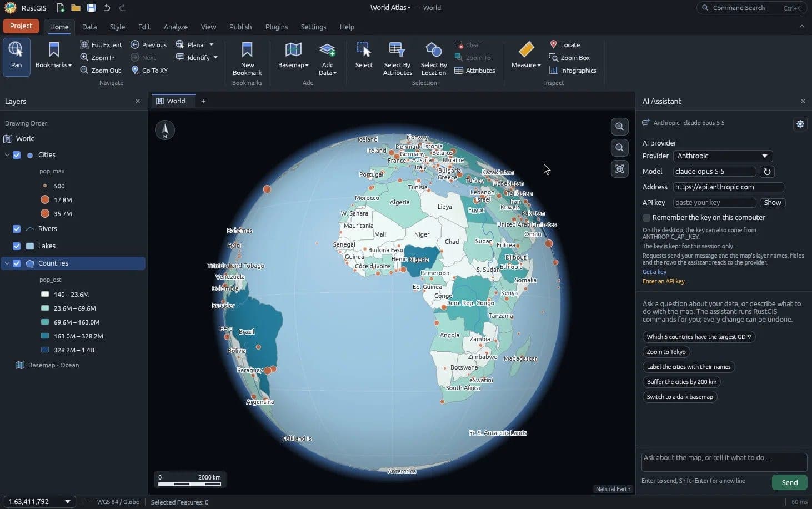Send the message to the assistant
This screenshot has height=509, width=812.
789,482
